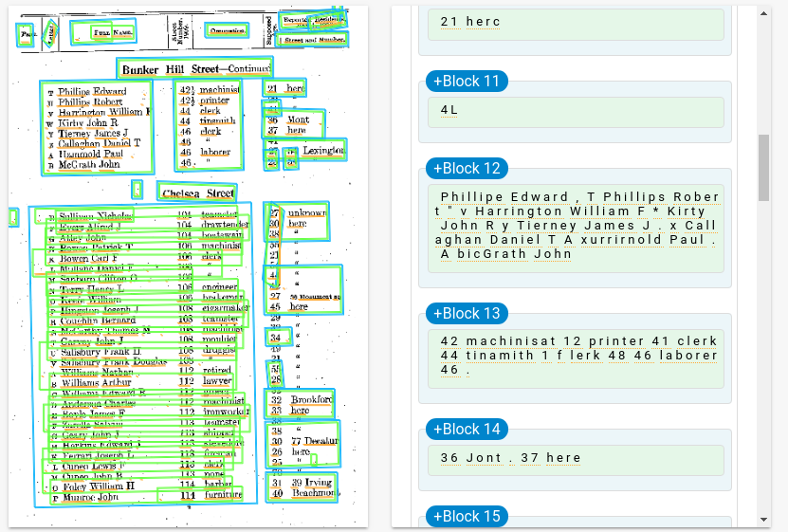Click the 'Street and Number' header box
This screenshot has height=532, width=788.
313,40
